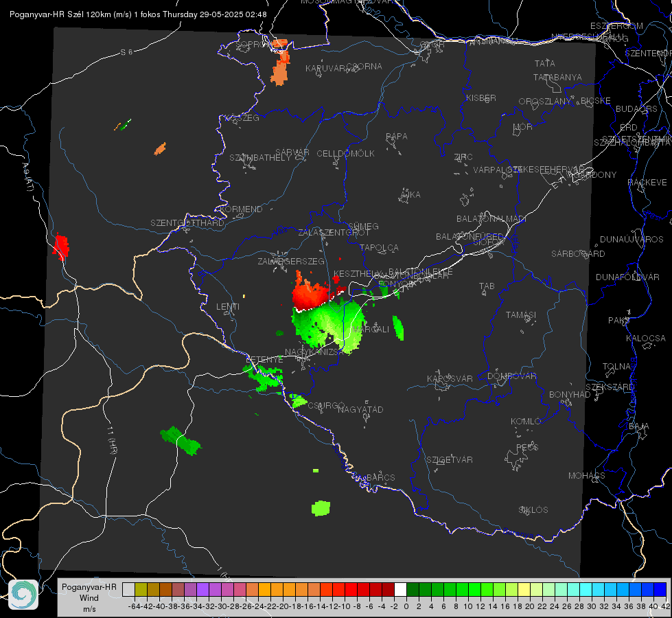Viewport: 672px width, 618px height.
Task: Click the KISBER city label
Action: (481, 98)
